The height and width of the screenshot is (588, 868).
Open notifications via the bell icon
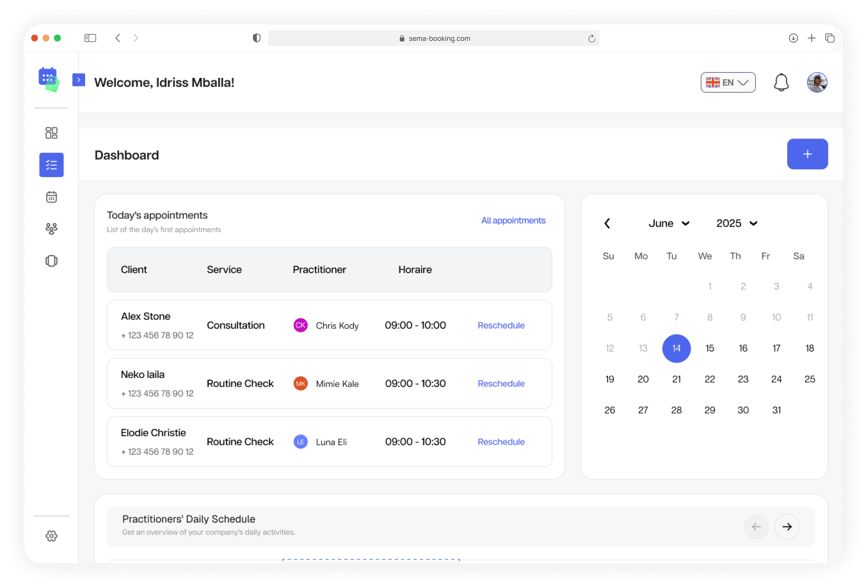click(781, 82)
